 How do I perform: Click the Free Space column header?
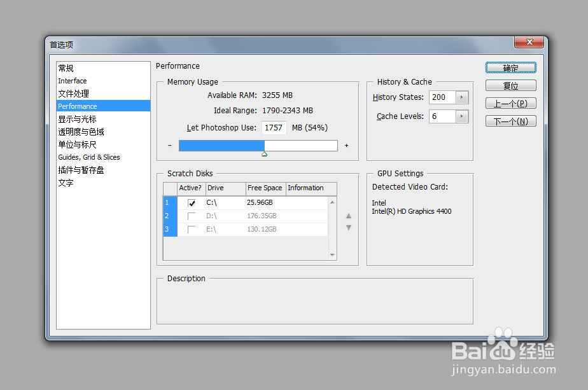[266, 188]
